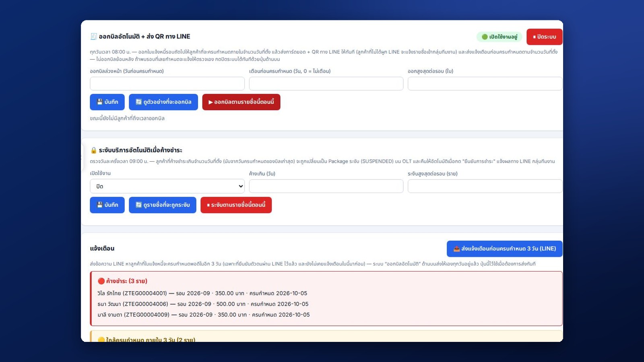Save suspension settings with บันทึก button

107,205
